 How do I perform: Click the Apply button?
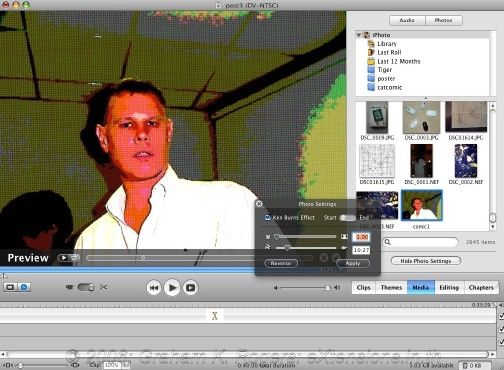tap(353, 263)
